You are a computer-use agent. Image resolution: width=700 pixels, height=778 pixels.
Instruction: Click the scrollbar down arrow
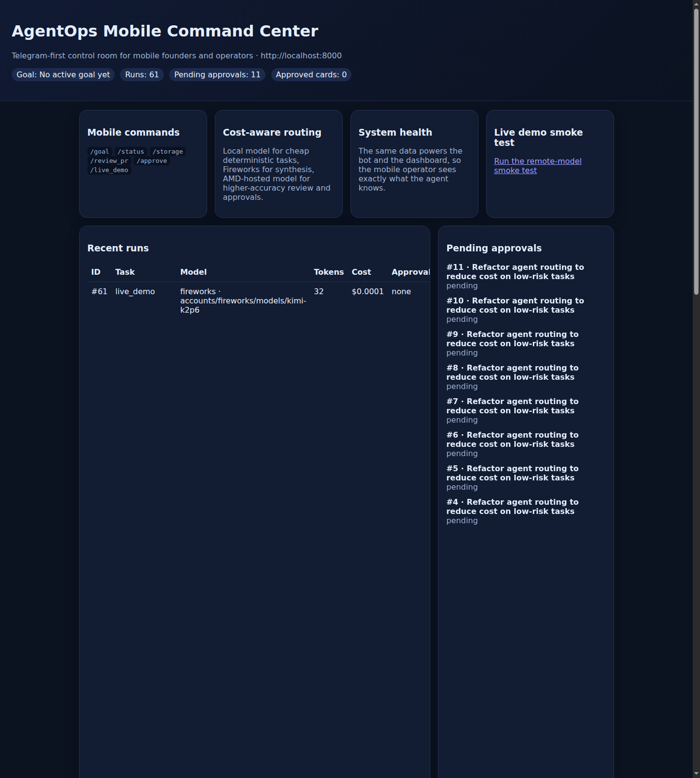tap(696, 774)
